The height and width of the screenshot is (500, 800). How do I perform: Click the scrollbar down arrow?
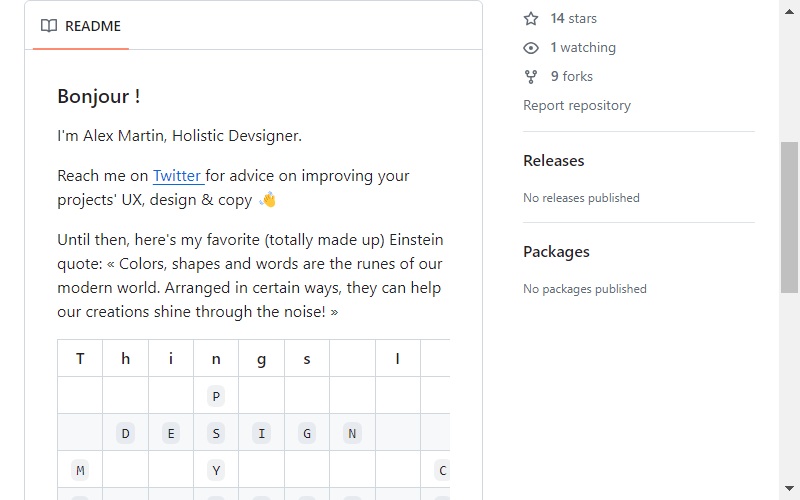click(789, 489)
